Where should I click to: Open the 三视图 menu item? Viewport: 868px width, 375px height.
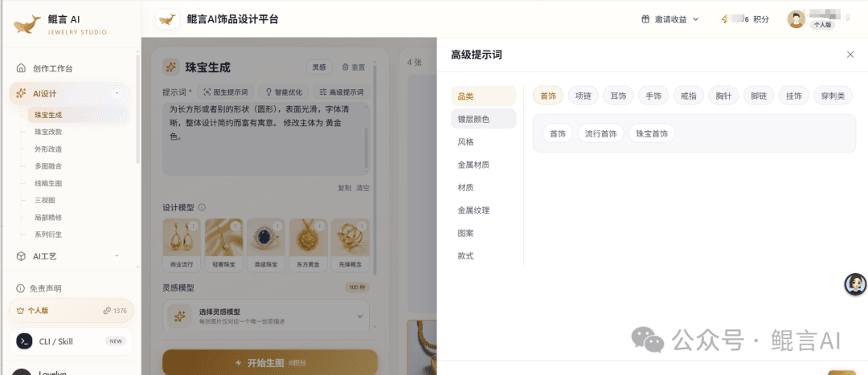pos(45,200)
